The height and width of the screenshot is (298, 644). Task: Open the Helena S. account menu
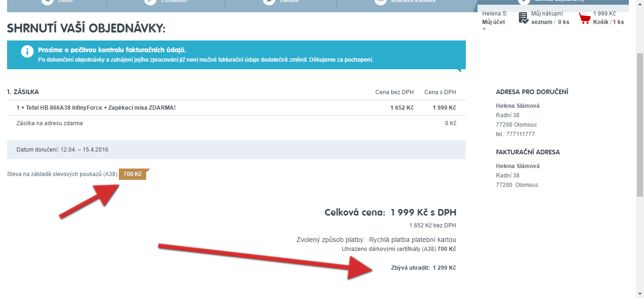[x=495, y=14]
